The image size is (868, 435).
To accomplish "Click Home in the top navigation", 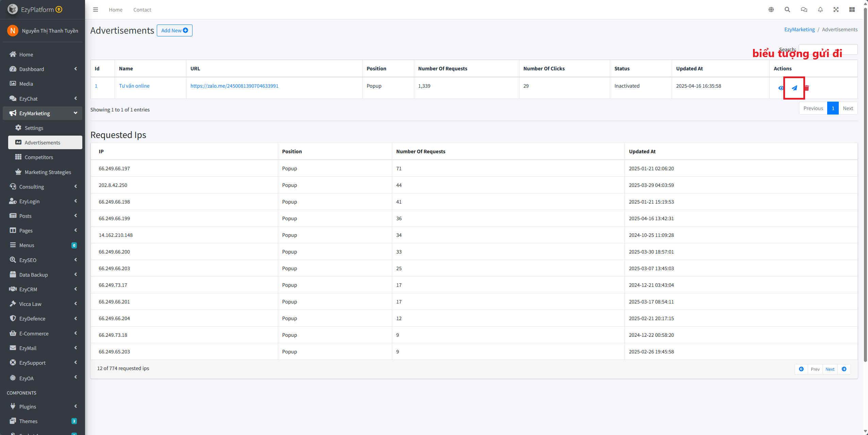I will point(116,10).
